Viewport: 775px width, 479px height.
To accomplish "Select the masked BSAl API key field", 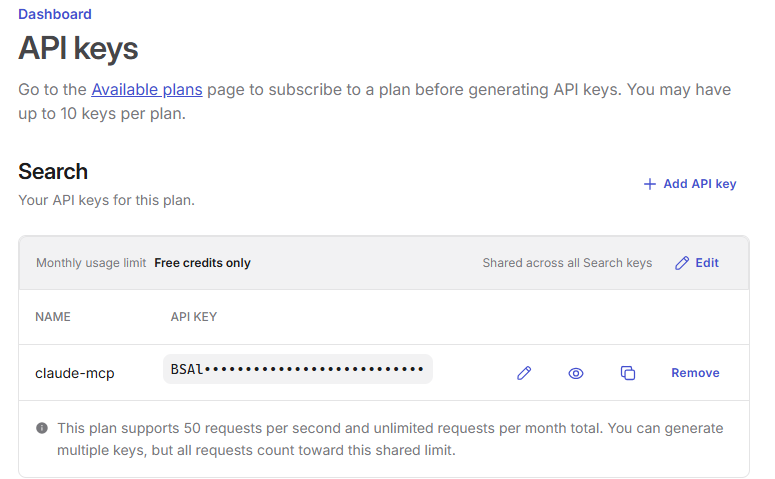I will pyautogui.click(x=298, y=369).
